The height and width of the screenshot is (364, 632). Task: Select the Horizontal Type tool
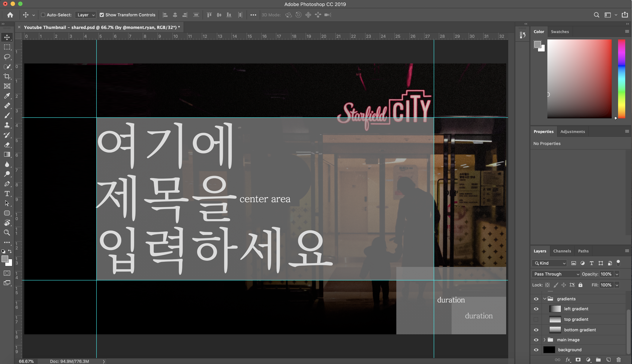point(7,193)
